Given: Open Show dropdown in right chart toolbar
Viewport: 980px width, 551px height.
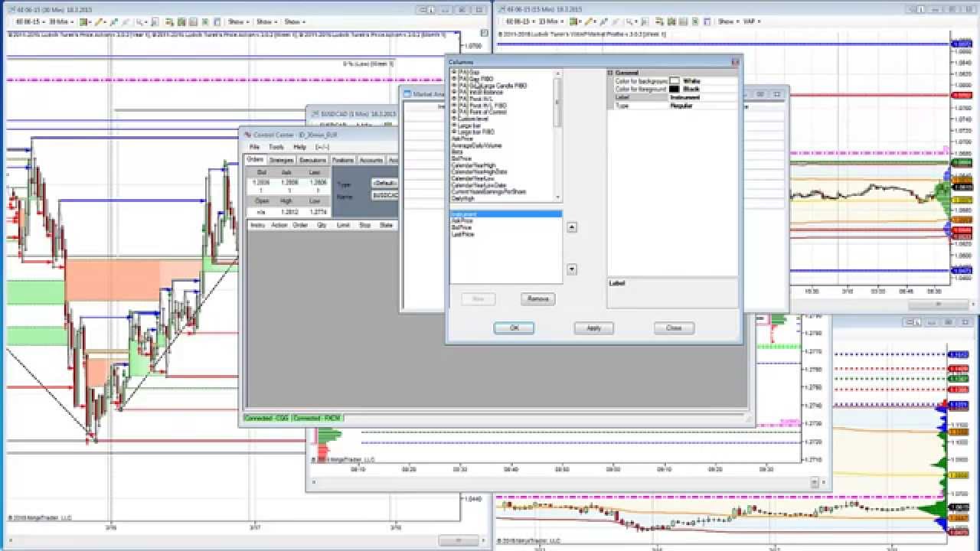Looking at the screenshot, I should pyautogui.click(x=728, y=21).
